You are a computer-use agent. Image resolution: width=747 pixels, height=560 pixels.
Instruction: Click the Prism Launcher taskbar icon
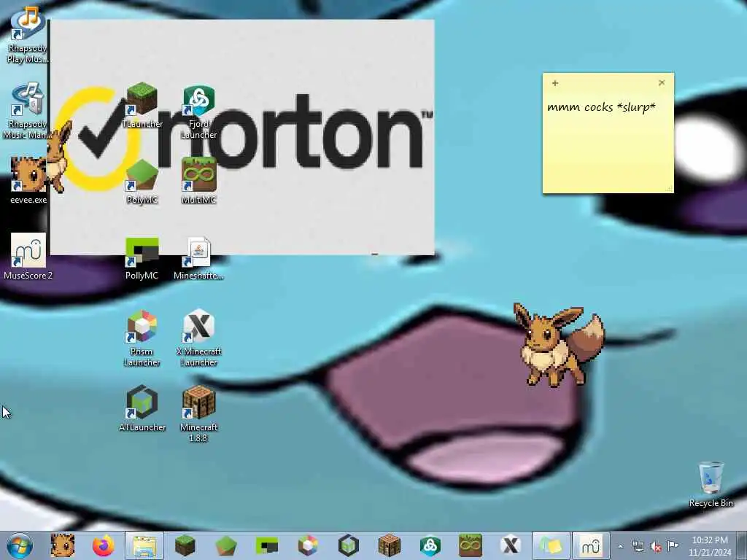(308, 545)
